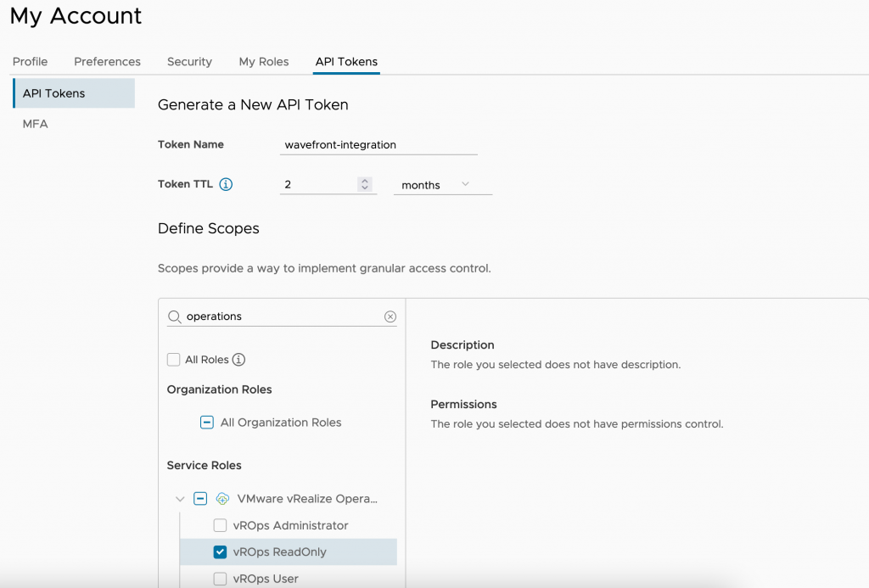
Task: Check the vROps Administrator checkbox
Action: (220, 525)
